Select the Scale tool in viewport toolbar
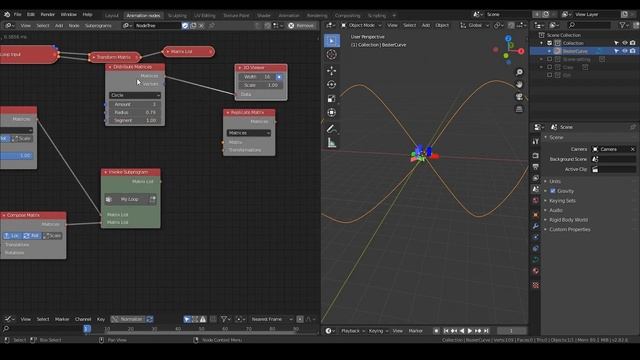640x360 pixels. pos(331,98)
